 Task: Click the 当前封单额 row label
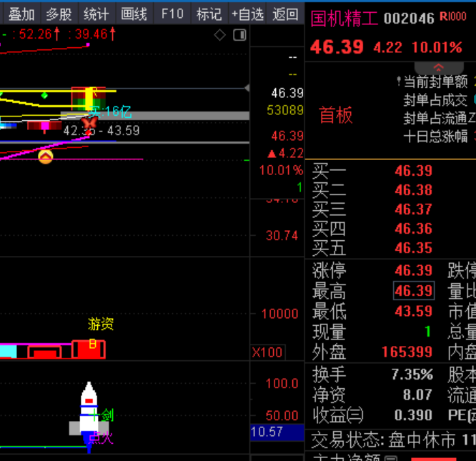[x=436, y=81]
